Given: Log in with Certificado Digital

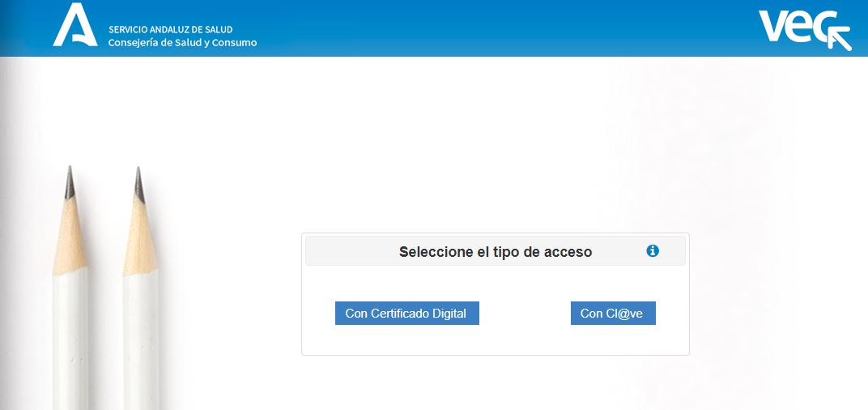Looking at the screenshot, I should [x=406, y=313].
